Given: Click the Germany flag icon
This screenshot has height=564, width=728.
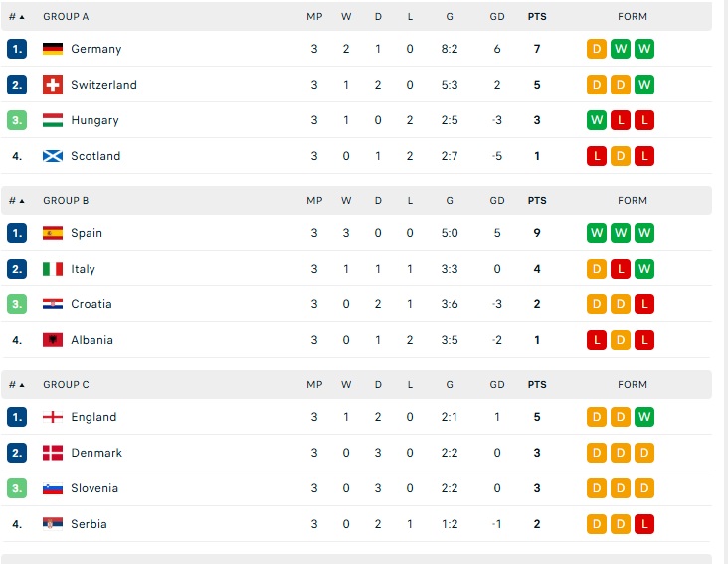Looking at the screenshot, I should [53, 49].
